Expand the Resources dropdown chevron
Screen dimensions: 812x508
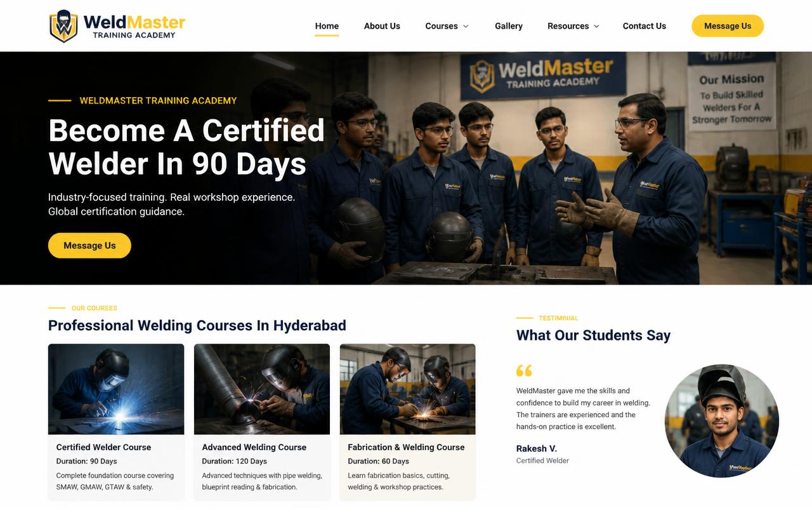point(596,26)
